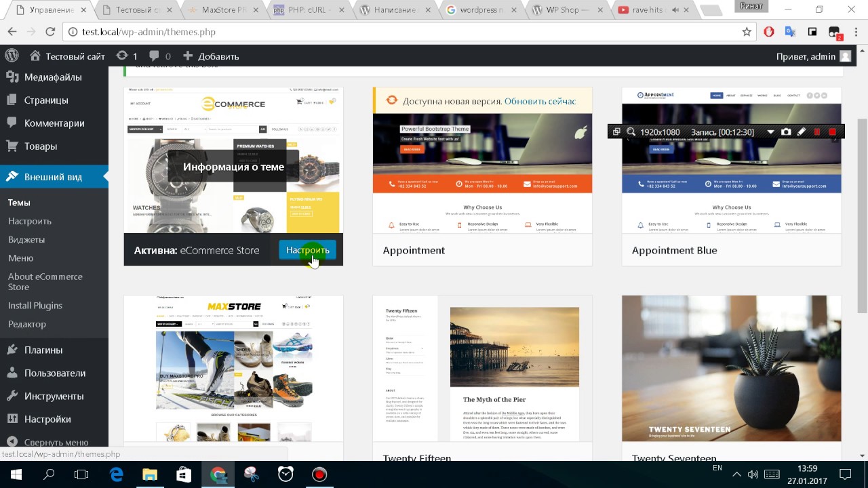Open recorder dropdown arrow
Screen dimensions: 868x488
point(770,132)
